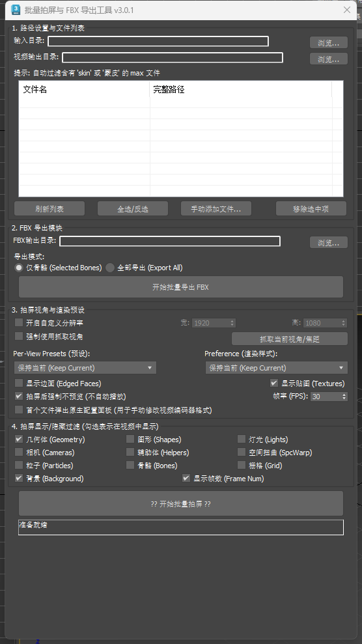Toggle 相机 (Cameras) checkbox
Image resolution: width=362 pixels, height=644 pixels.
19,452
